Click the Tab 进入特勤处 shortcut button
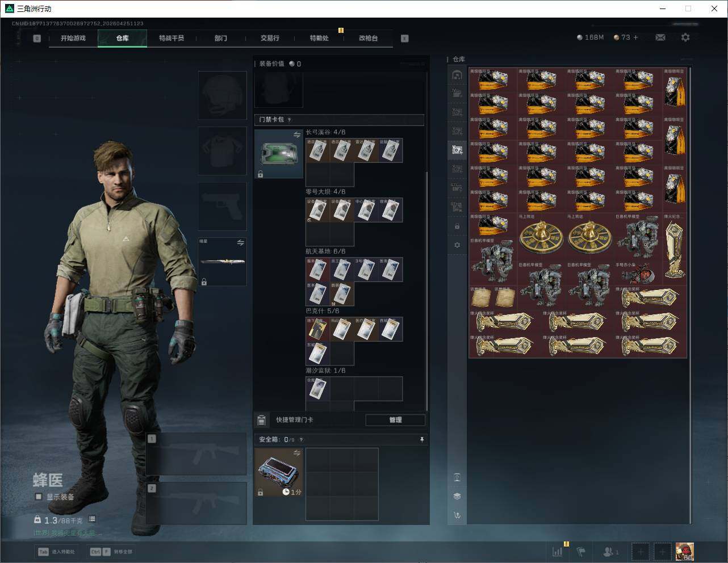 [x=57, y=552]
